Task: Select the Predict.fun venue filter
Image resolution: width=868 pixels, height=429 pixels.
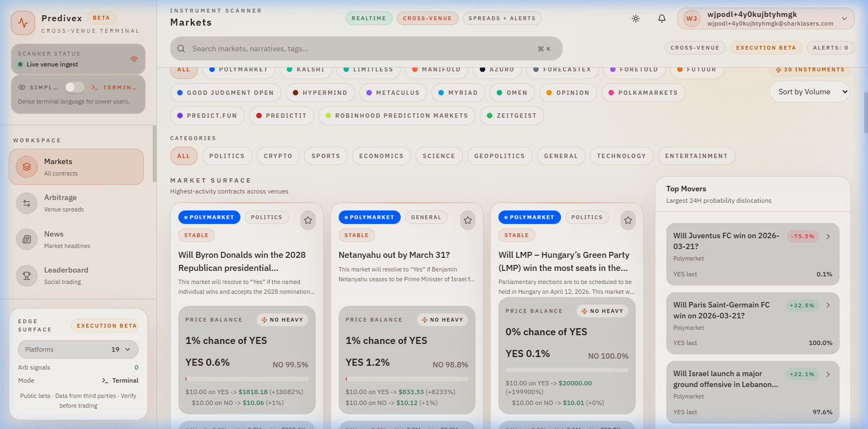Action: 207,116
